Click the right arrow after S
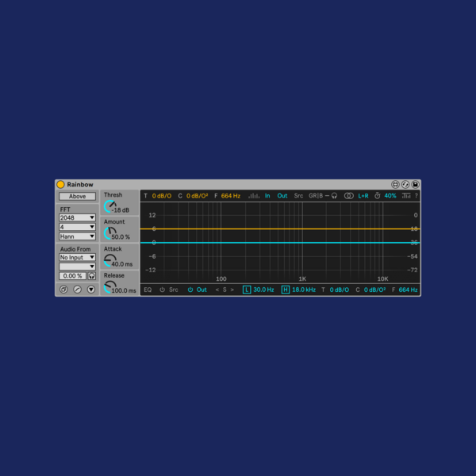Image resolution: width=476 pixels, height=476 pixels. (x=232, y=290)
